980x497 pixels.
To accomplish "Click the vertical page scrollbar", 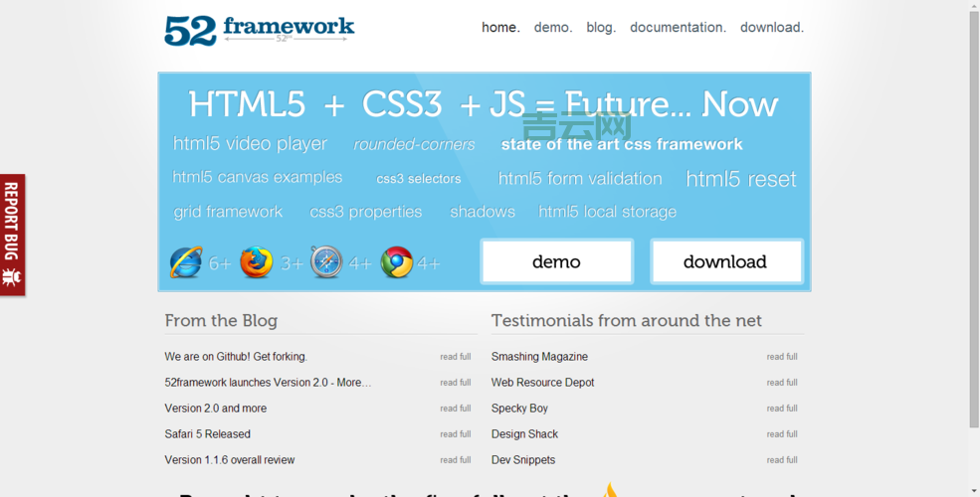I will 973,248.
